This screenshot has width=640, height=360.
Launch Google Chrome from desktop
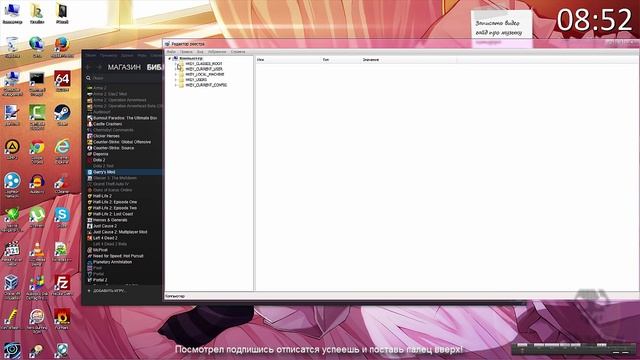point(37,150)
